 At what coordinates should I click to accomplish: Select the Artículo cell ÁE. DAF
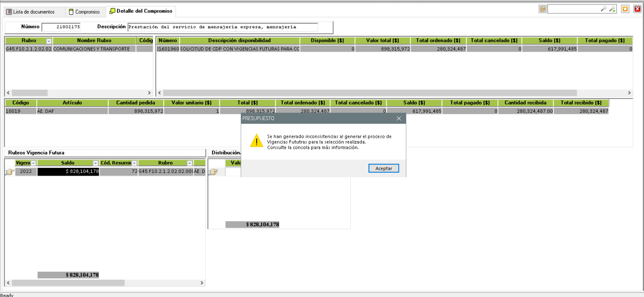(72, 111)
